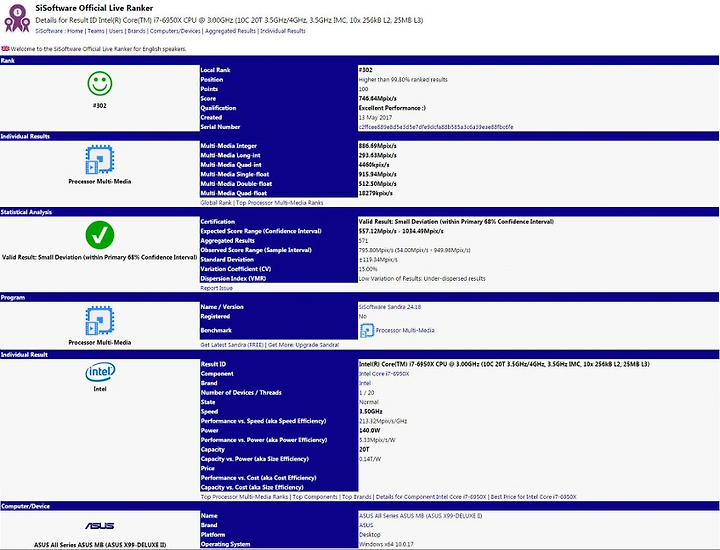Click the UK flag icon in welcome line
Image resolution: width=720 pixels, height=550 pixels.
(x=5, y=49)
